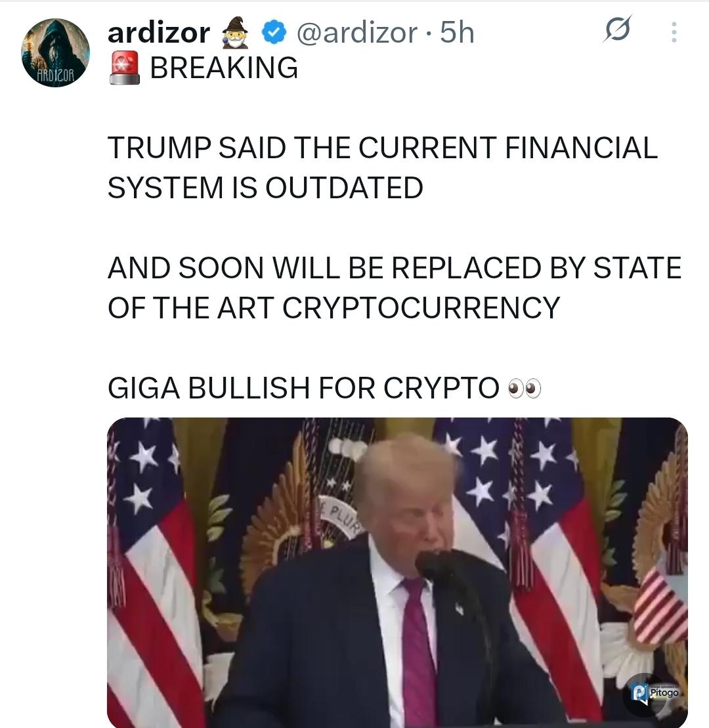Play the embedded podium speech video
Screen dimensions: 709x728
397,572
